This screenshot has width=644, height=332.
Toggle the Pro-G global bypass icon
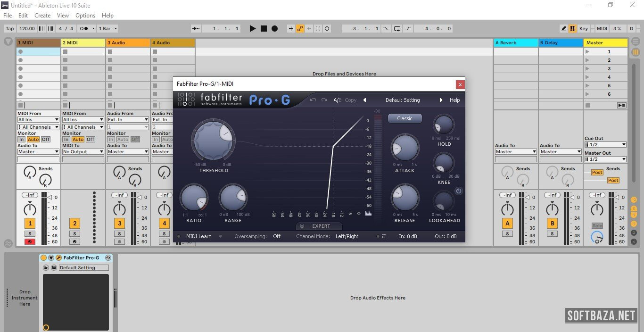[383, 236]
